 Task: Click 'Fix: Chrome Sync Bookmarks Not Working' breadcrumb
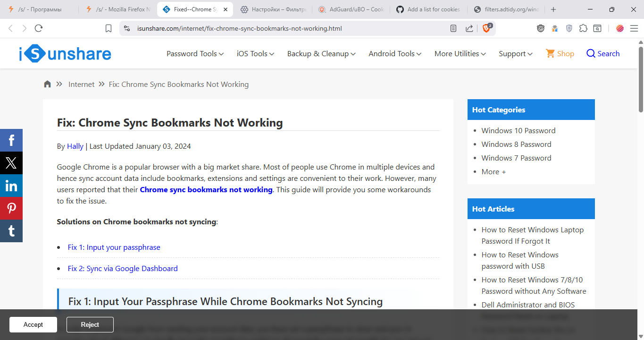coord(179,85)
